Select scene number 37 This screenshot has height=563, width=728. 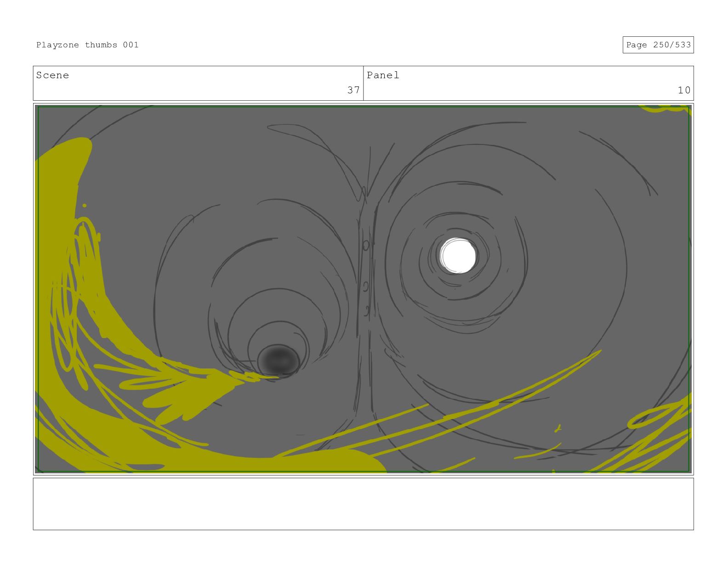pos(353,90)
